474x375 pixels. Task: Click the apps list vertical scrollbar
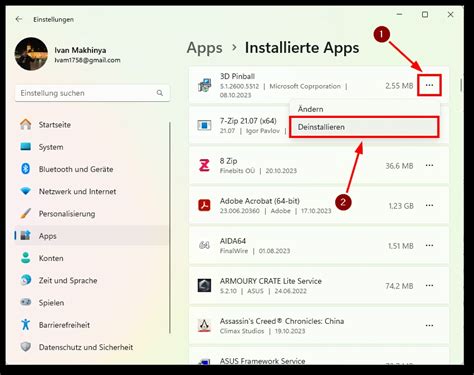[461, 85]
